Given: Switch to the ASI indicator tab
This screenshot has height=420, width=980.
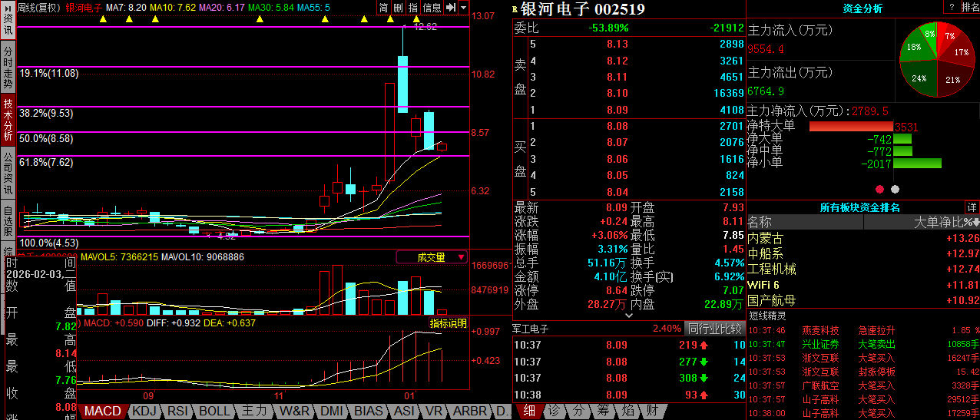Looking at the screenshot, I should point(404,411).
